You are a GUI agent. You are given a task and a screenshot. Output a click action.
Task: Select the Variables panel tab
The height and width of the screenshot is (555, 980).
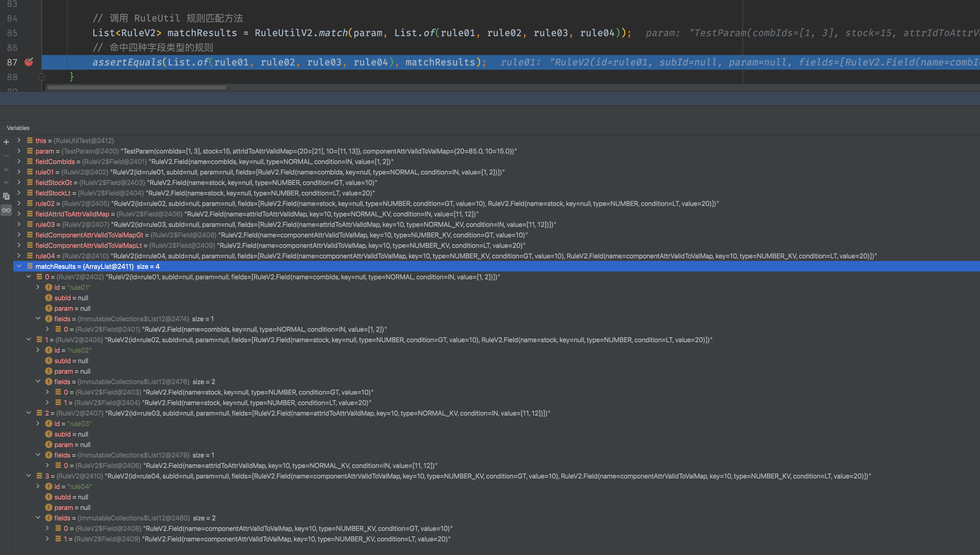point(18,128)
